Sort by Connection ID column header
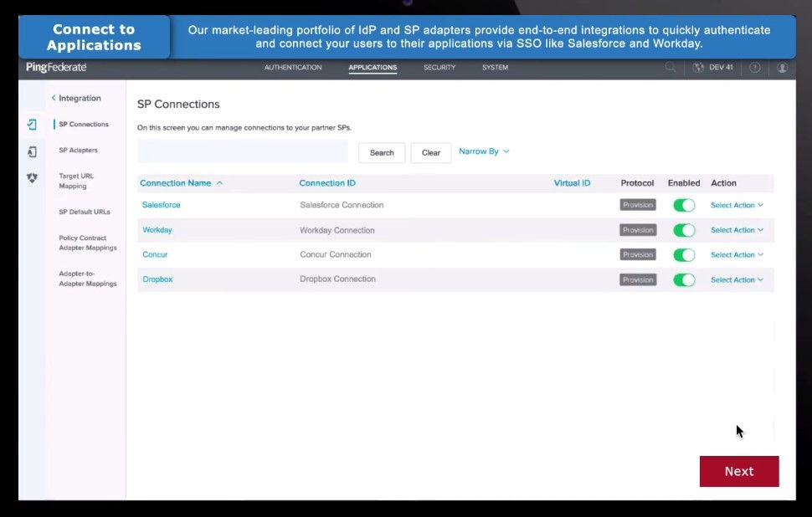The image size is (812, 517). (x=327, y=183)
